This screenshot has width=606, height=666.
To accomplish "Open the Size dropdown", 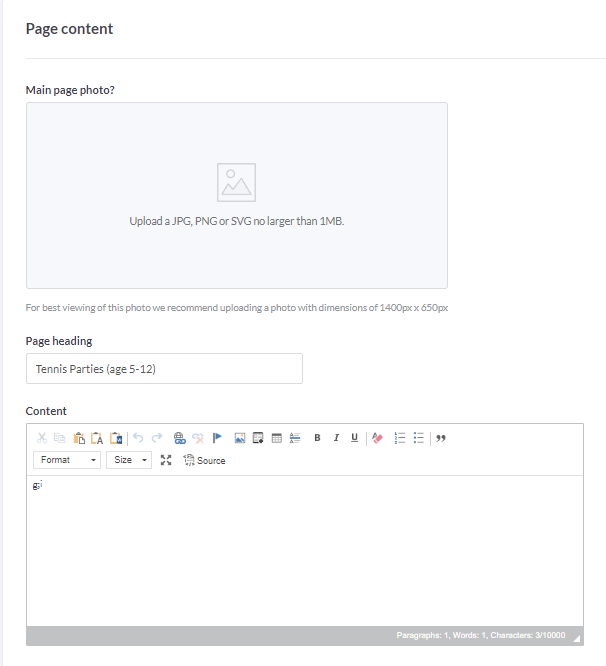I will [x=128, y=460].
